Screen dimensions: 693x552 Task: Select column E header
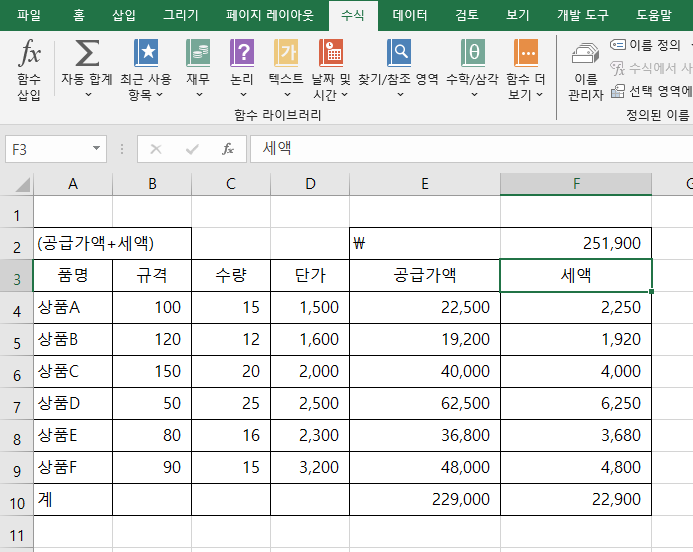click(425, 184)
